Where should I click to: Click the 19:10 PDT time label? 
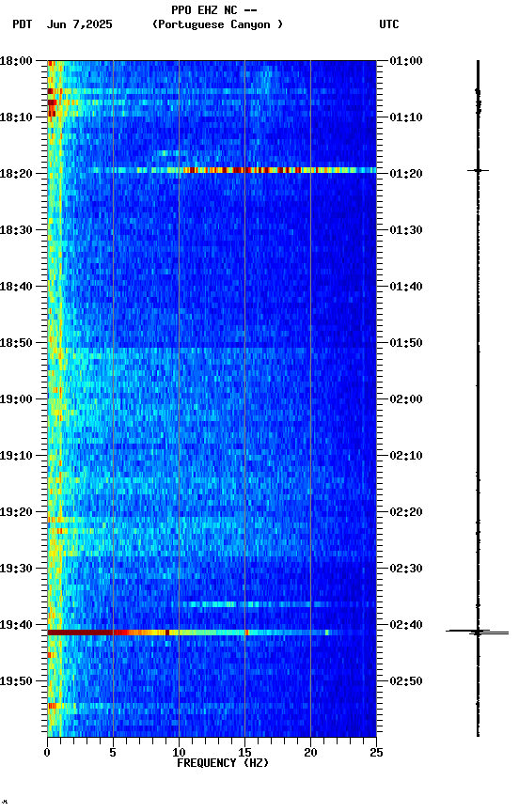click(16, 456)
